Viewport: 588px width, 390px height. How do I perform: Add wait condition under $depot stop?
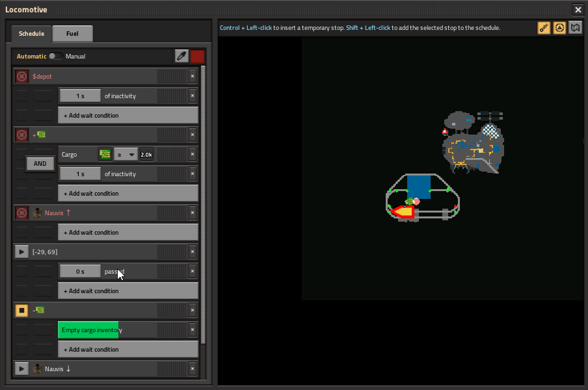click(x=127, y=115)
